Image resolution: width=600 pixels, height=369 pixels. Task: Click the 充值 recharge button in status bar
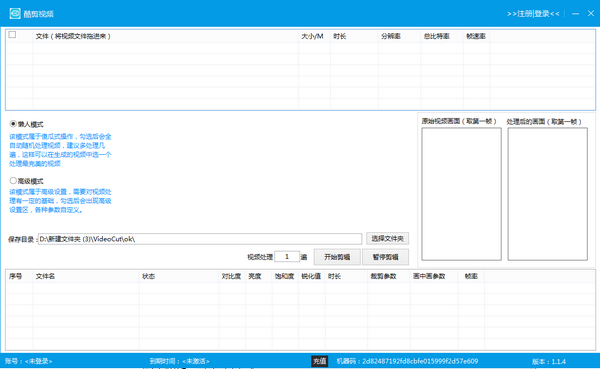click(x=320, y=361)
